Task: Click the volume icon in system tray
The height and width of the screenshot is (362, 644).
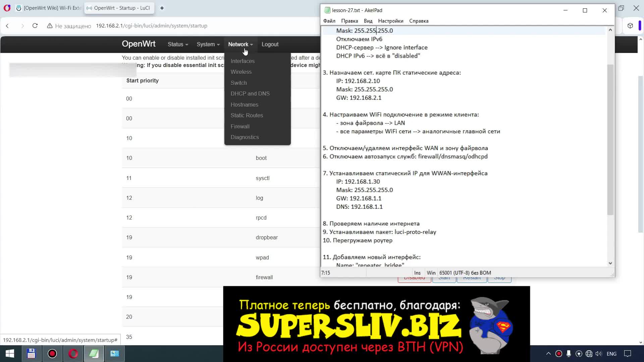Action: tap(599, 354)
